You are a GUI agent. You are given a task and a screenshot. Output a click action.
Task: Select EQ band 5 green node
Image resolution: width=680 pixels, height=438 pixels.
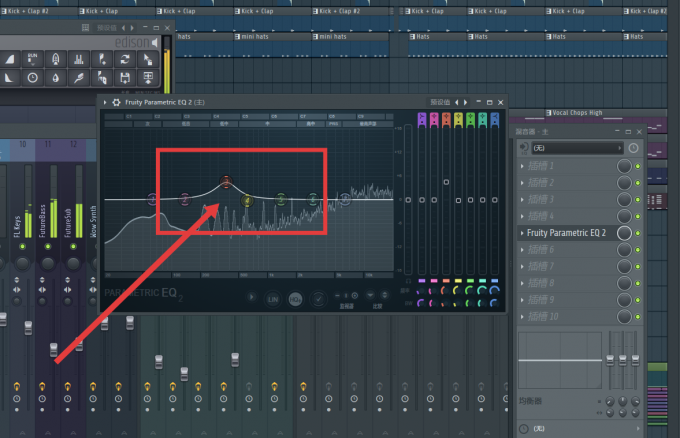click(281, 199)
